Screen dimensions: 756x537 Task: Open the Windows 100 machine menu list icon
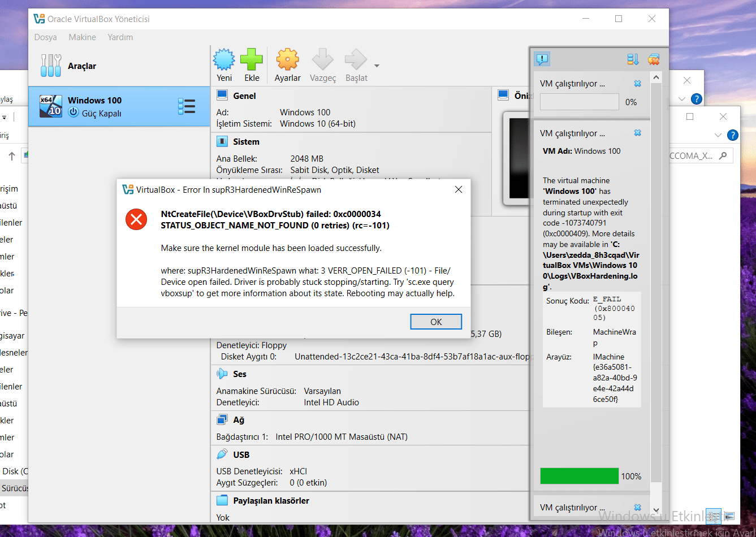[x=187, y=106]
